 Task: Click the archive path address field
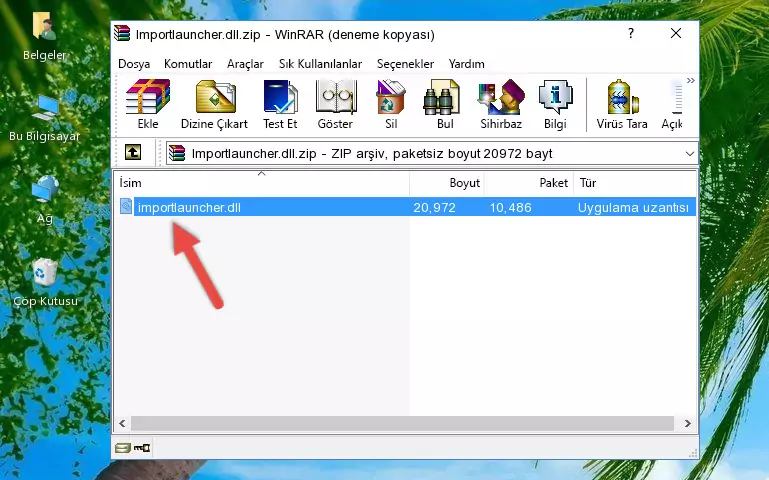(x=432, y=153)
